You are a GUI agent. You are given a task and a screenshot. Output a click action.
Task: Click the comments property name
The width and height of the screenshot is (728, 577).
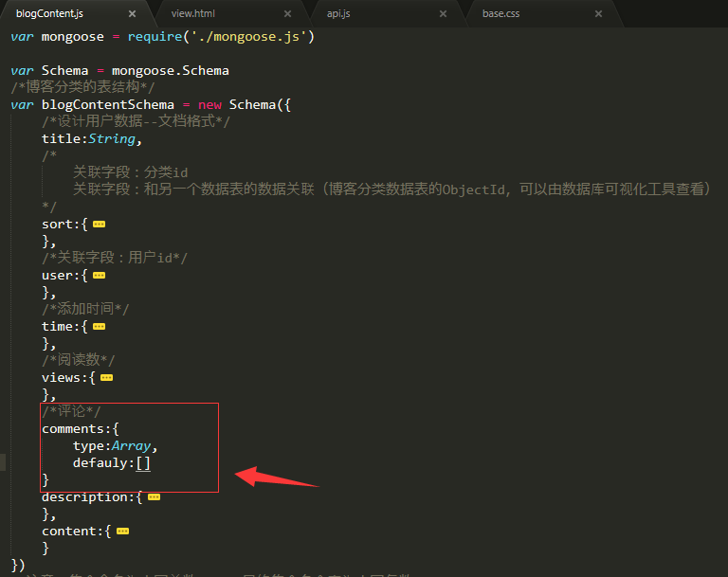click(73, 429)
